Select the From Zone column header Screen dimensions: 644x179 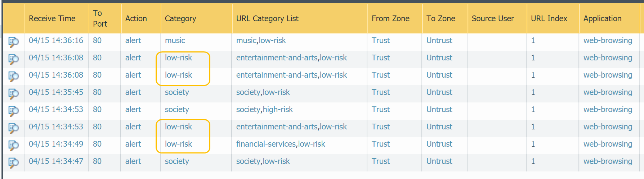pyautogui.click(x=390, y=18)
